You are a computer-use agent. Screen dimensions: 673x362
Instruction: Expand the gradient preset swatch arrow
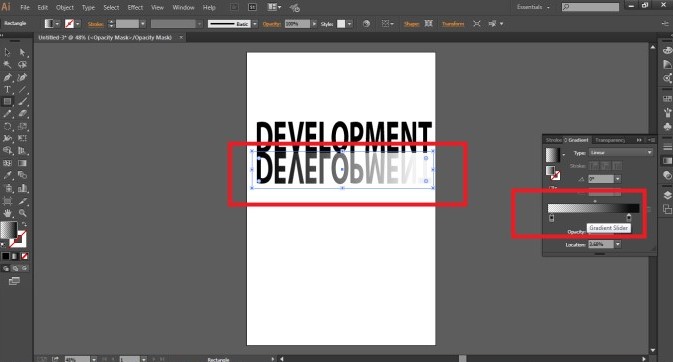click(x=564, y=155)
